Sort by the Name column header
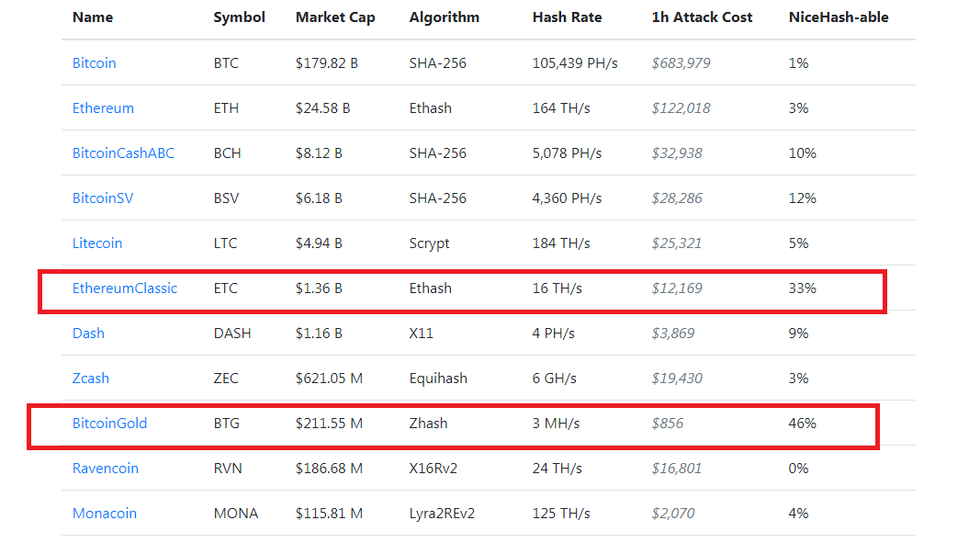 [93, 17]
